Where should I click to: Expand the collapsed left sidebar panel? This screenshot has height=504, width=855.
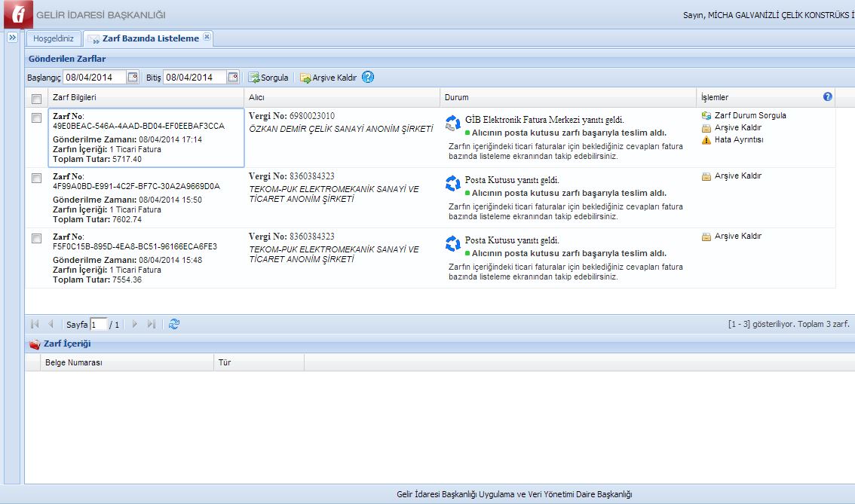(x=12, y=38)
